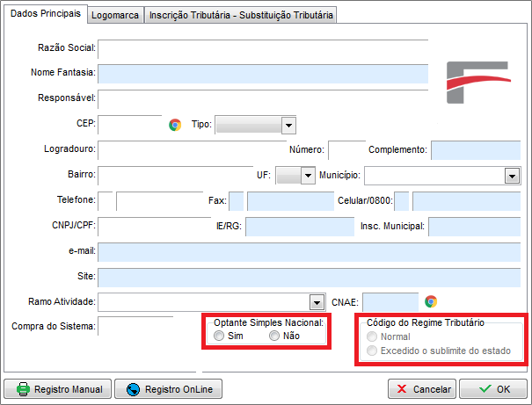
Task: Open the Tipo dropdown
Action: tap(288, 125)
